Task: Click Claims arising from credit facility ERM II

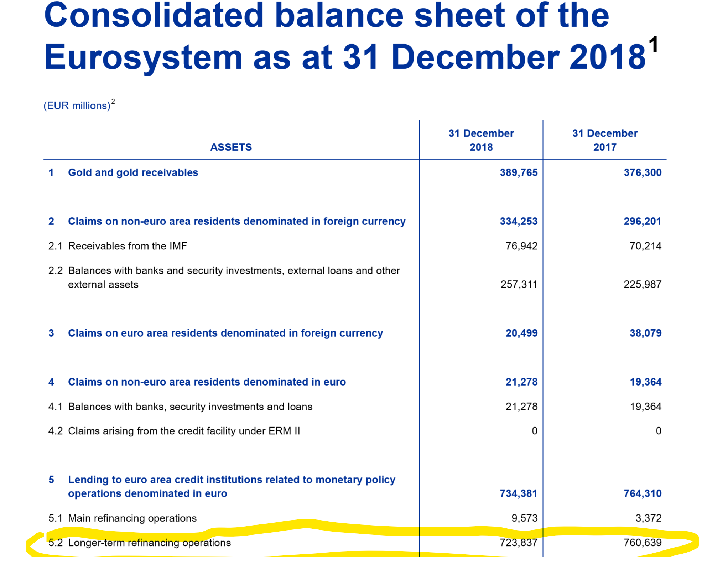Action: 184,431
